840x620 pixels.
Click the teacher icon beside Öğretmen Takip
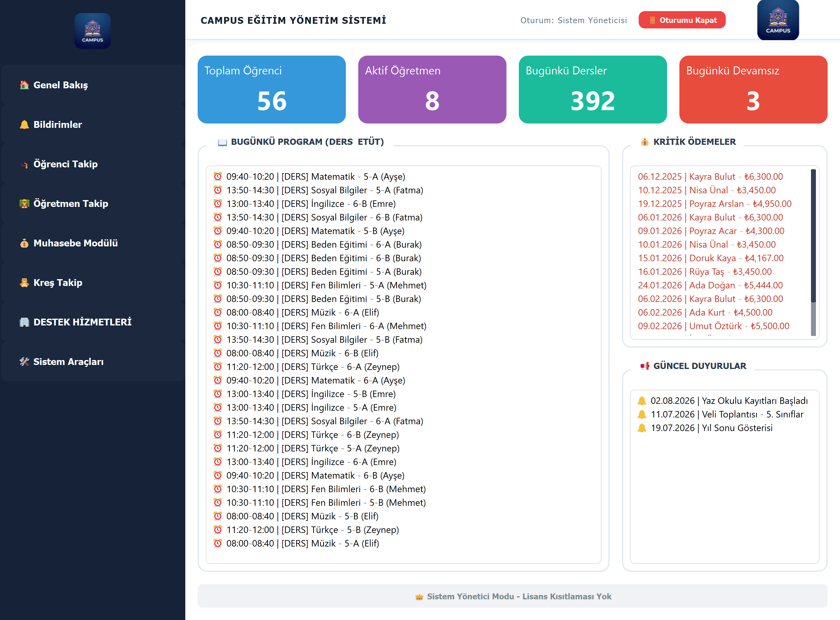point(24,203)
